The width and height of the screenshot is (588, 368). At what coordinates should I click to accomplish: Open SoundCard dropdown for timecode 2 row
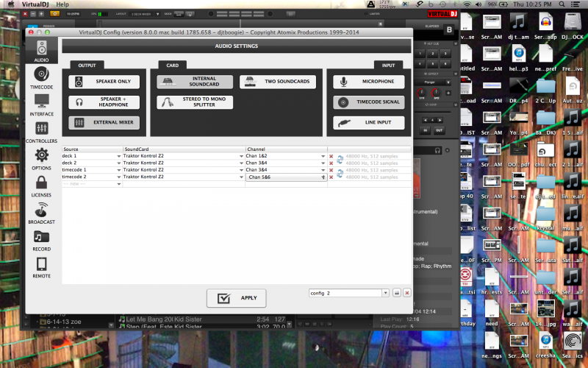(241, 177)
